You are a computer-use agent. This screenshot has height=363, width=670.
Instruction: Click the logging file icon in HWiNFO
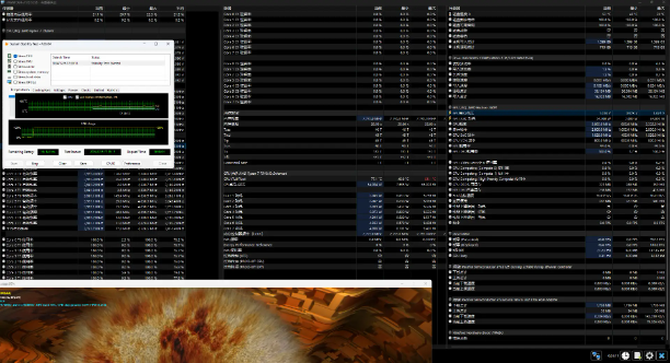(x=638, y=356)
